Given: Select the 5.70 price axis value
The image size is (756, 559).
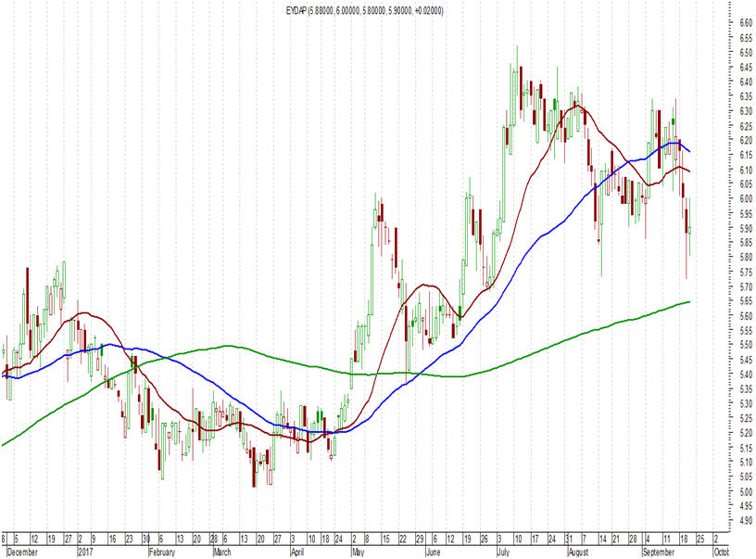Looking at the screenshot, I should pyautogui.click(x=746, y=286).
